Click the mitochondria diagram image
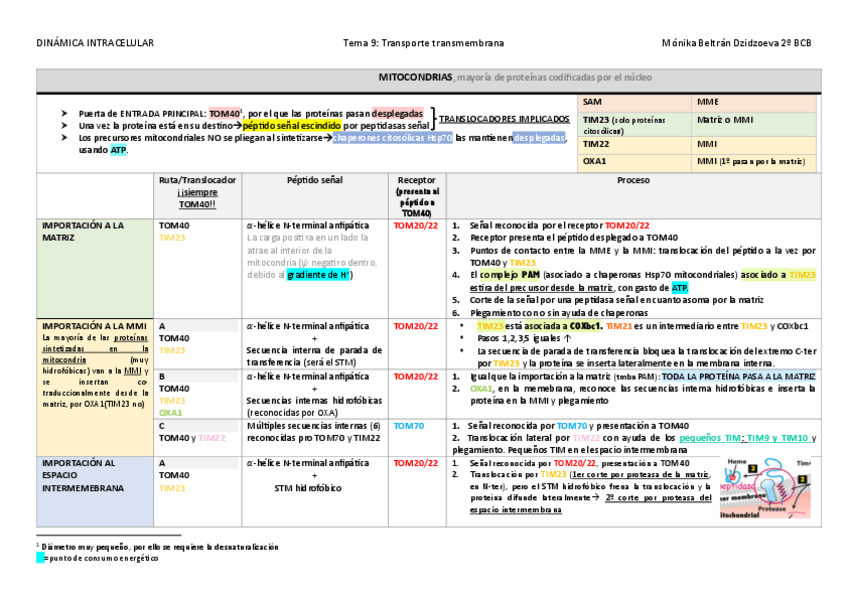This screenshot has height=599, width=848. [768, 490]
